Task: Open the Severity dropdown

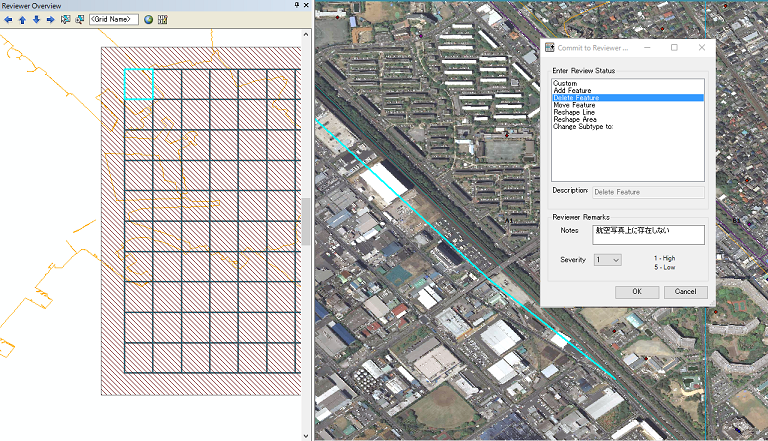Action: [608, 260]
